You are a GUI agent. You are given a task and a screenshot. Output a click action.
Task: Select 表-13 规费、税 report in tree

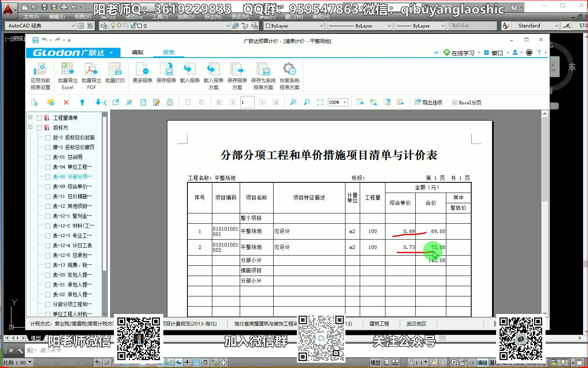pos(72,265)
